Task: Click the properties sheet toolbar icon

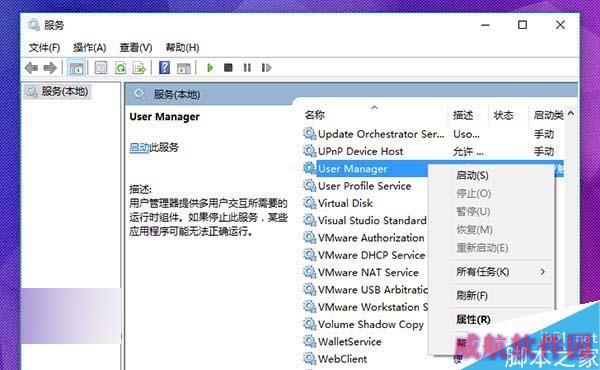Action: [101, 68]
